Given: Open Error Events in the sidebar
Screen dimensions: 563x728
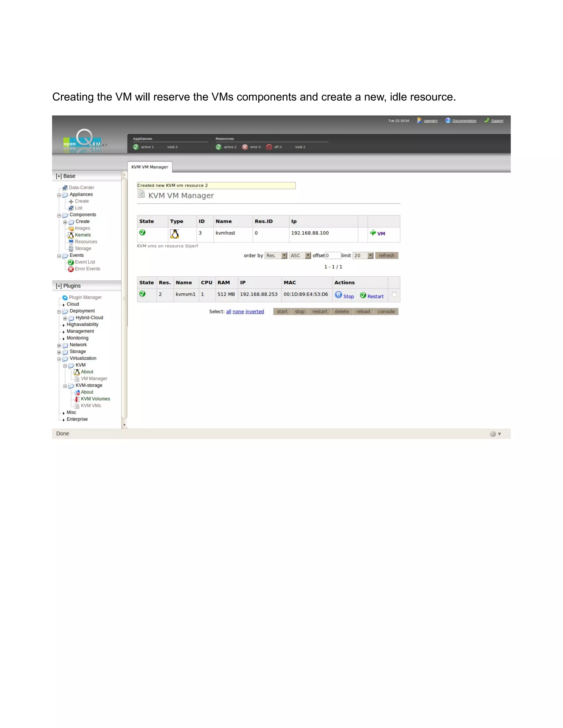Looking at the screenshot, I should pos(87,269).
